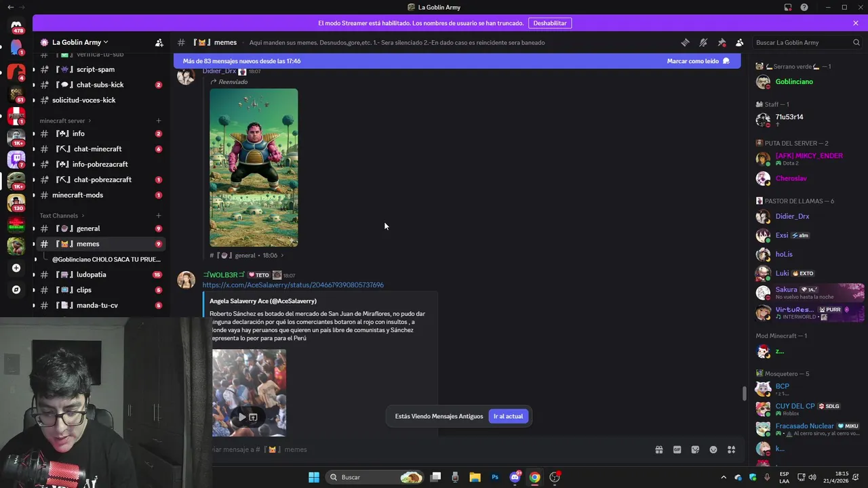Open the minecraft-mods channel
This screenshot has height=488, width=868.
pos(100,195)
